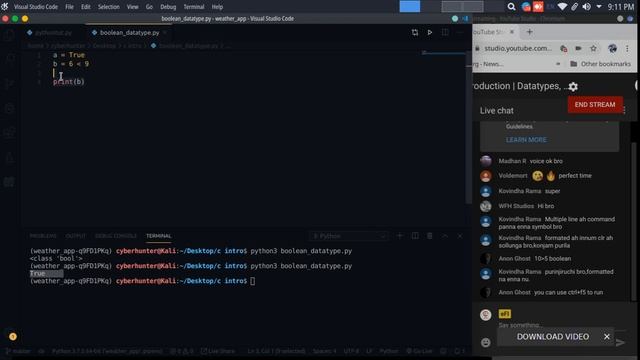Open the File menu

[69, 7]
